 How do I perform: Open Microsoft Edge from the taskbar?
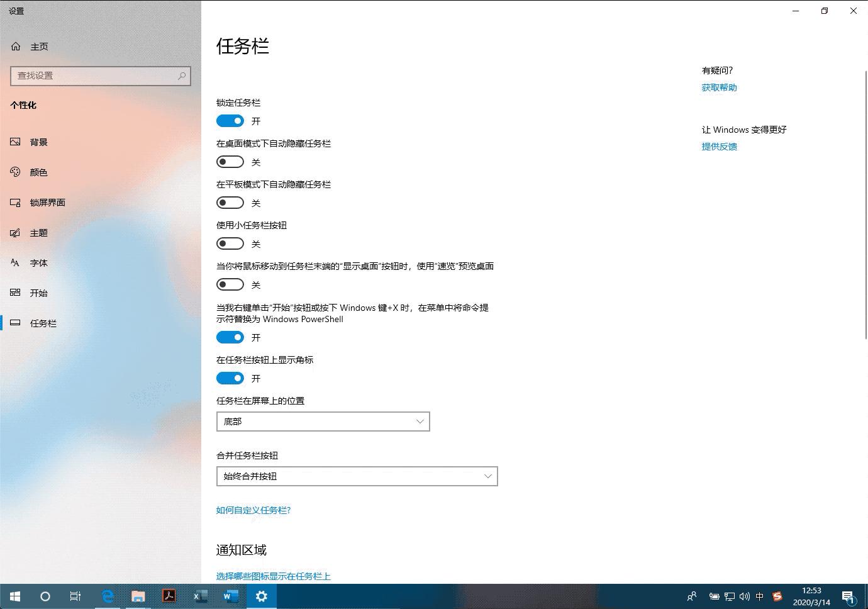[x=108, y=596]
